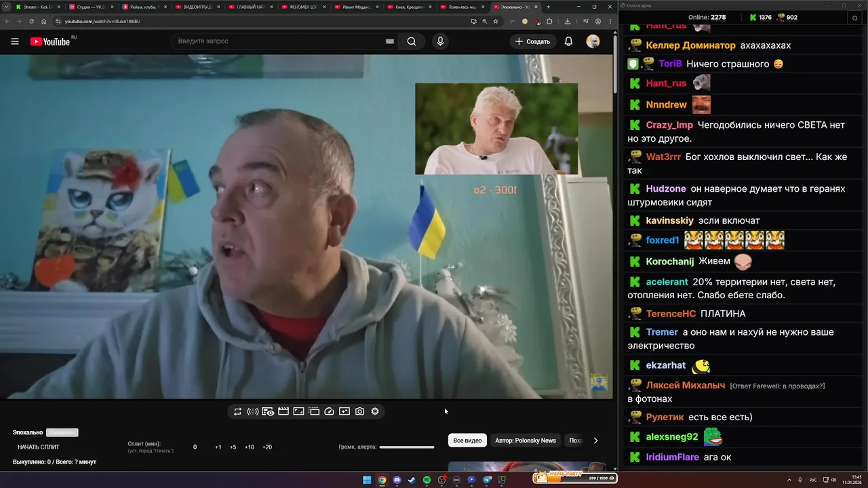
Task: Click the Meme Party progress bar widget
Action: coord(575,477)
